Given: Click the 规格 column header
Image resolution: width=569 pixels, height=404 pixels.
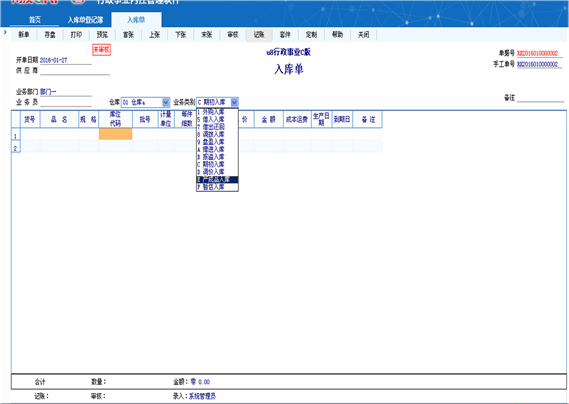Looking at the screenshot, I should (89, 119).
